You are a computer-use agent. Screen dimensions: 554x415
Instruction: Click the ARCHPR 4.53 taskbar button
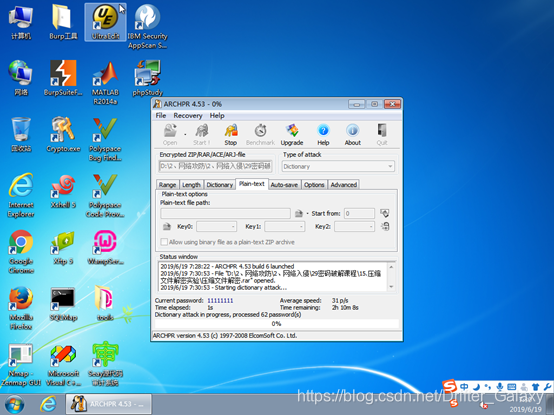(108, 404)
